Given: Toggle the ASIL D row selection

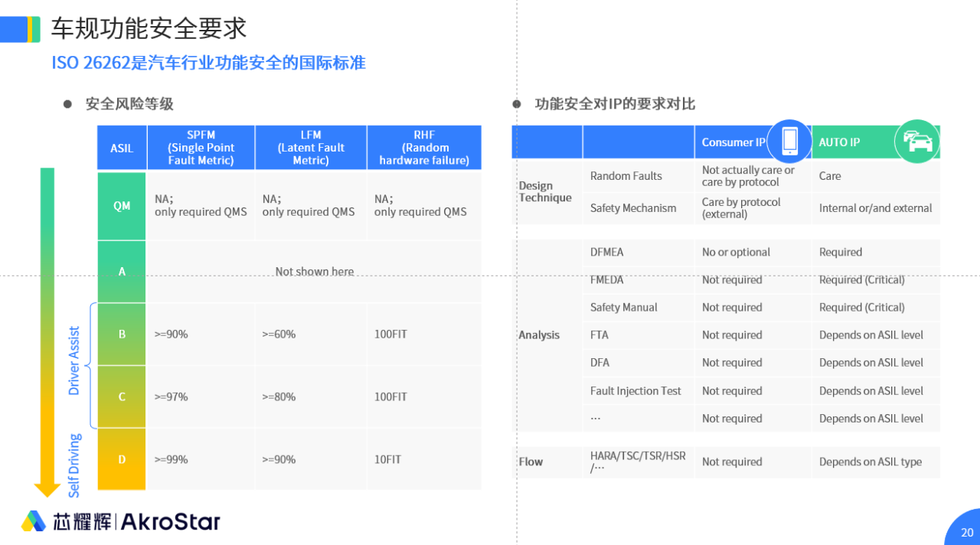Looking at the screenshot, I should (121, 459).
